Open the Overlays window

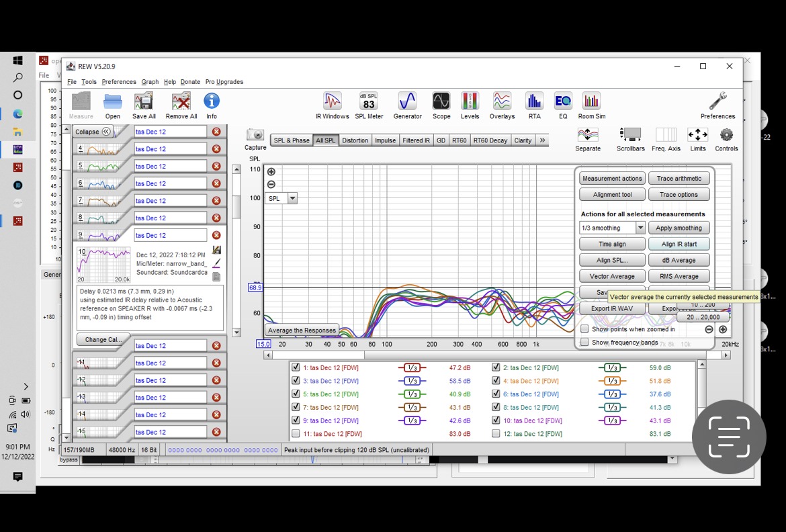[x=502, y=105]
